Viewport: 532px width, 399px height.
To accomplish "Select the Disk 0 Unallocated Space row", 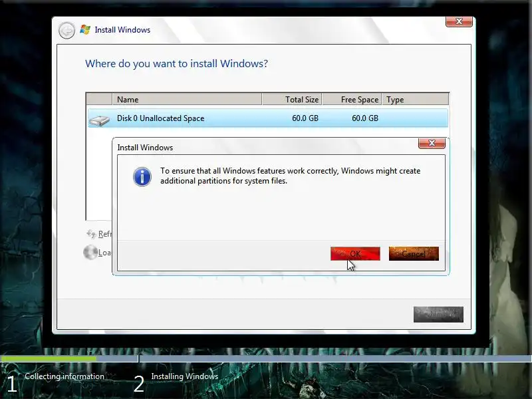I will (x=268, y=118).
